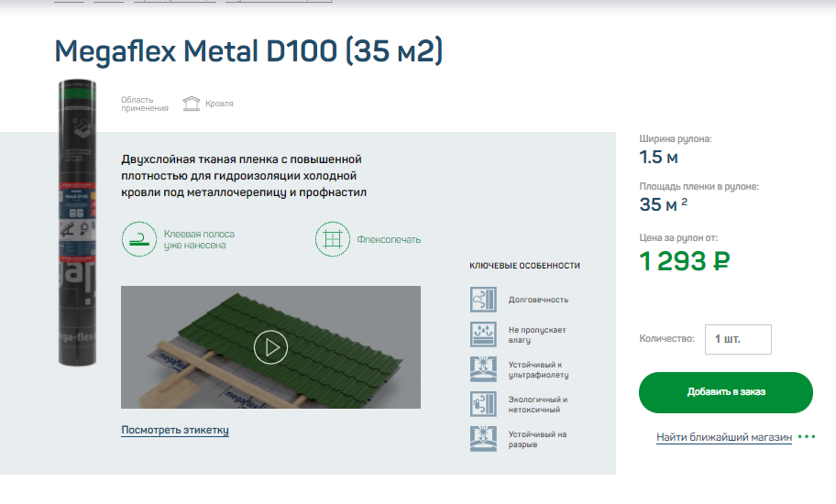Click the Устойчивый на разрыв icon

coord(484,438)
